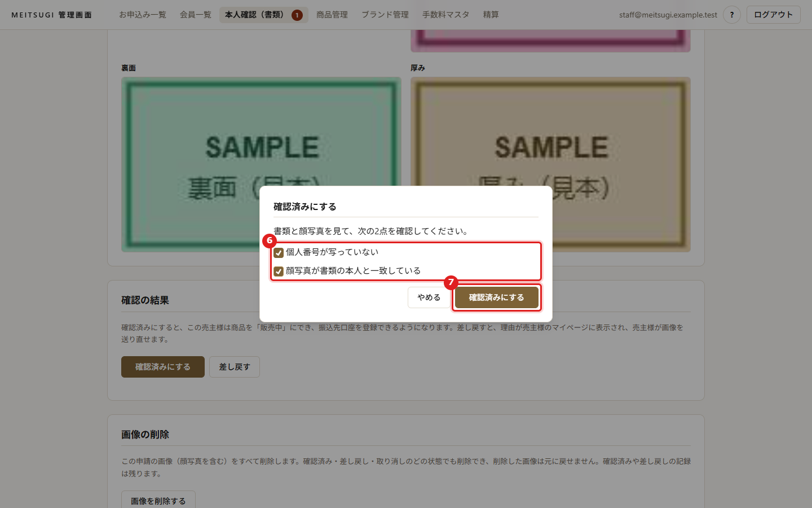The image size is (812, 508).
Task: Click the 画像の削除 section heading
Action: 145,435
